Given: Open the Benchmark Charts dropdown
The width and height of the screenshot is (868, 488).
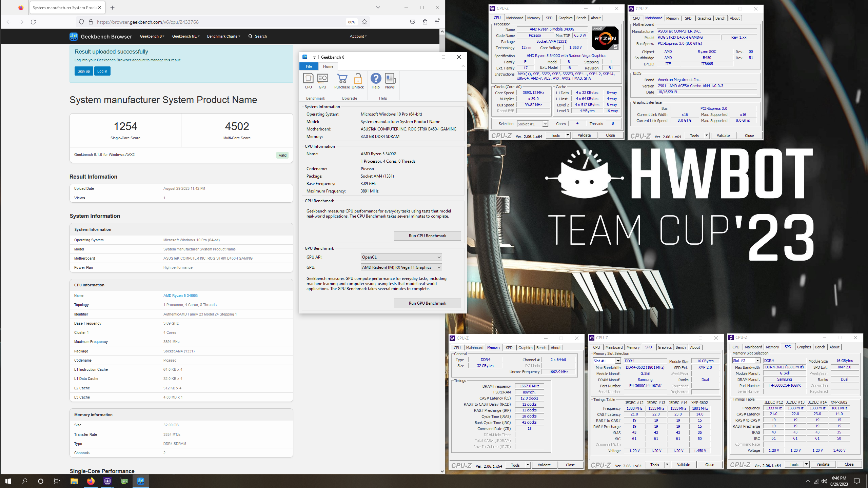Looking at the screenshot, I should click(x=223, y=36).
